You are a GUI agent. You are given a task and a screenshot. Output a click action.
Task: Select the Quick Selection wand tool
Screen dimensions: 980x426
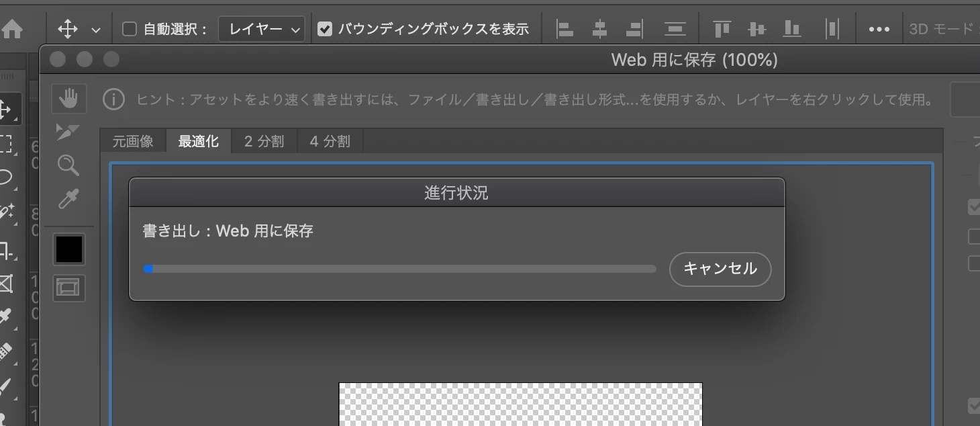(5, 212)
